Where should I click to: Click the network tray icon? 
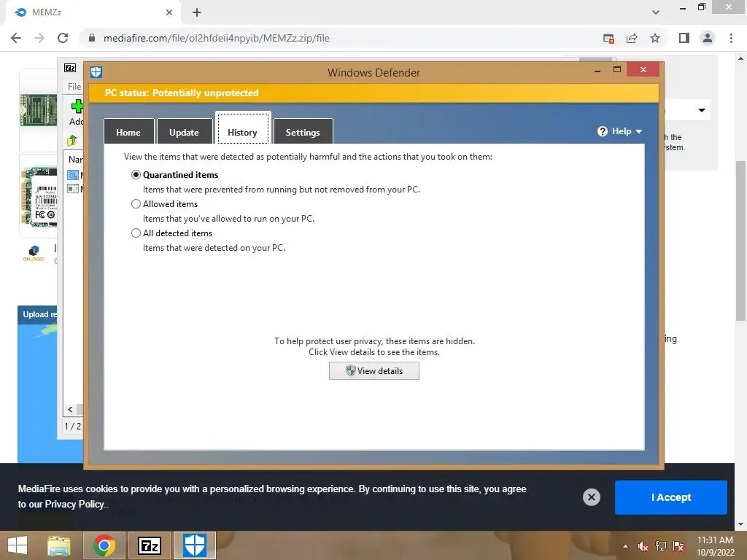[661, 546]
